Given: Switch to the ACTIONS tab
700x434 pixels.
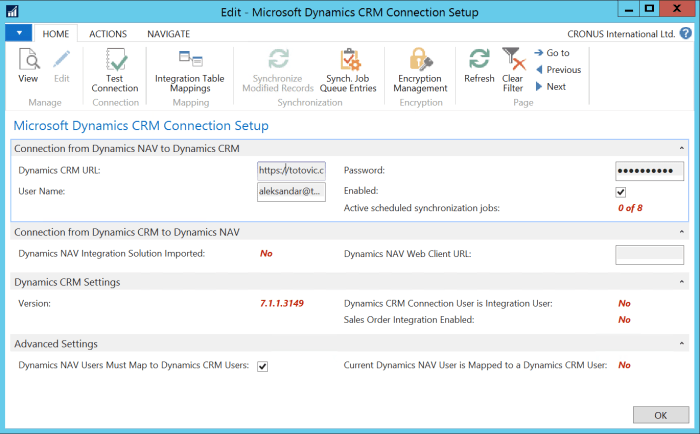Looking at the screenshot, I should [x=108, y=33].
